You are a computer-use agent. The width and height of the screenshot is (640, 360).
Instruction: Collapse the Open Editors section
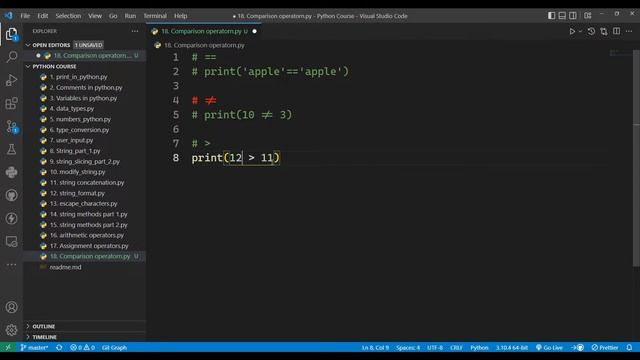point(51,45)
